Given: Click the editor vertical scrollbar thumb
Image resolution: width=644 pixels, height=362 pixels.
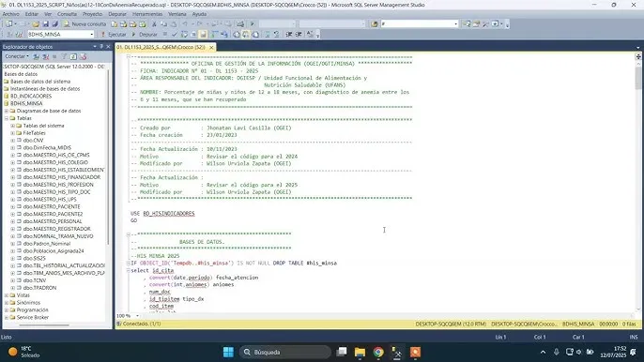Looking at the screenshot, I should point(637,79).
